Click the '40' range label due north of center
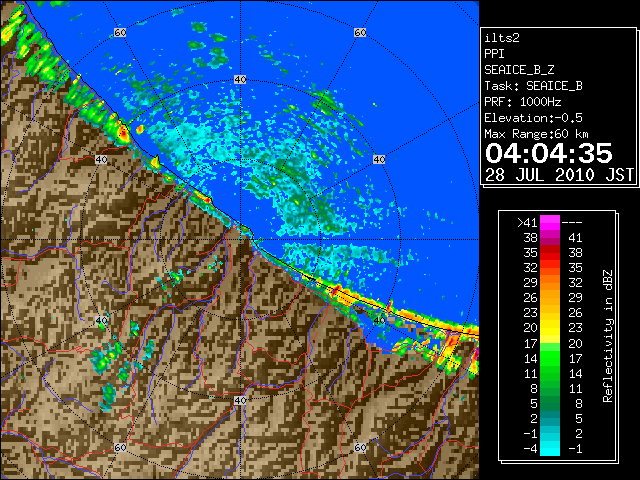 240,80
